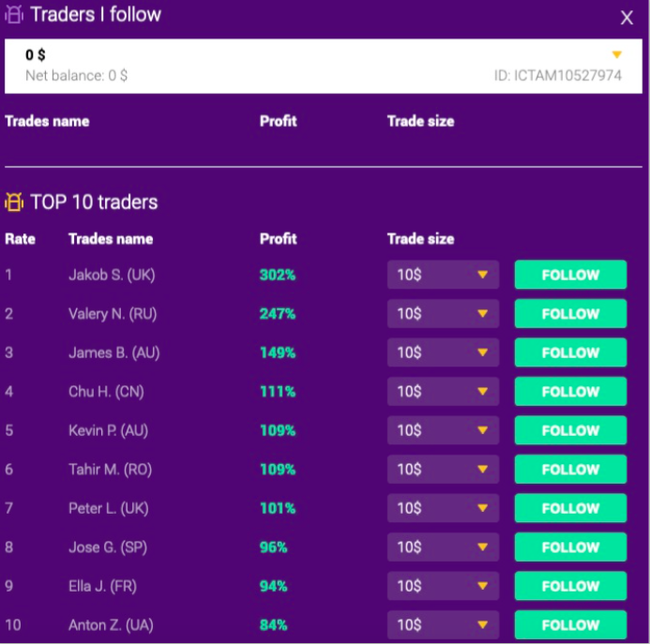Click the account ID ICTAM10527974
Viewport: 650px width, 644px height.
tap(557, 76)
